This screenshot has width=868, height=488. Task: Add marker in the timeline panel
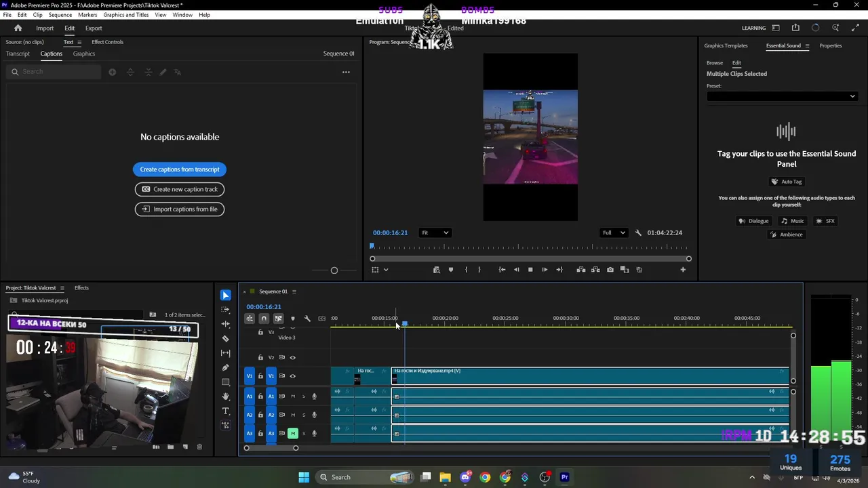point(293,319)
